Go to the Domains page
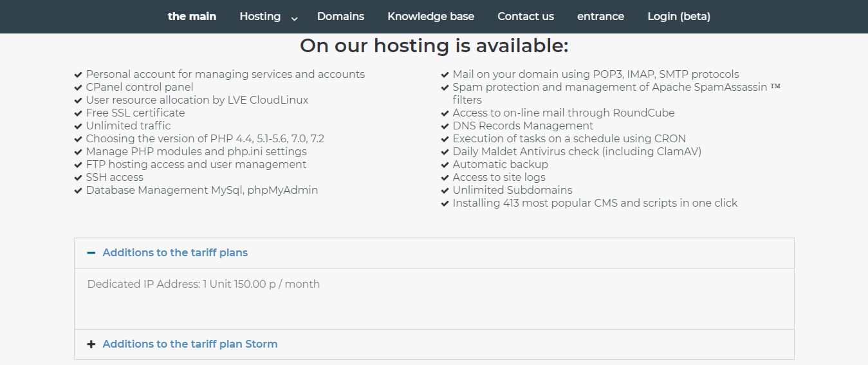 340,17
